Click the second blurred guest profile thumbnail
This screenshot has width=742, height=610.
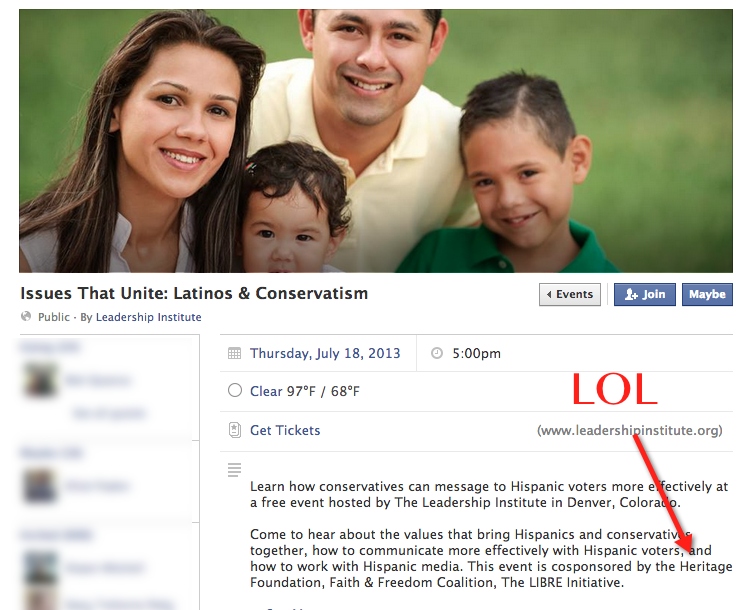click(40, 486)
